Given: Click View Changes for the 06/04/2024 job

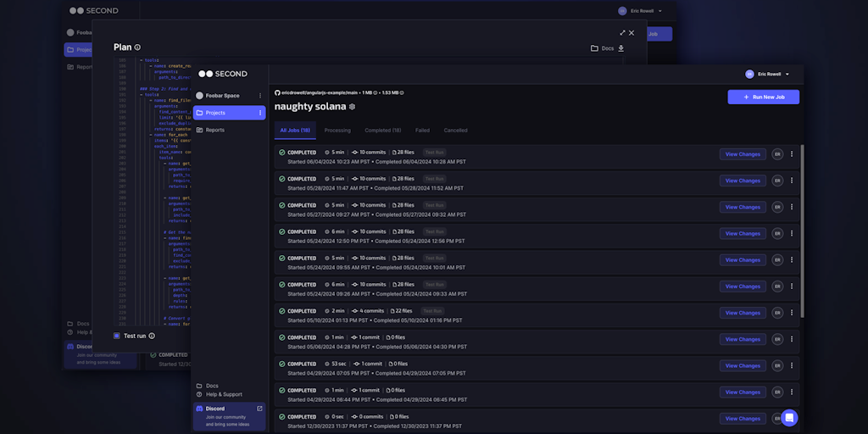Looking at the screenshot, I should [743, 154].
